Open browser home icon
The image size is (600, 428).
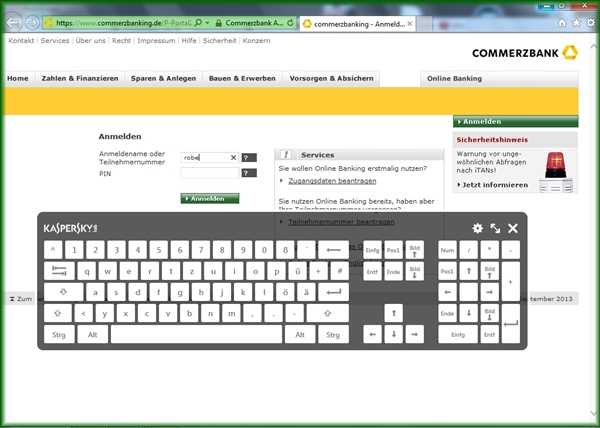562,23
